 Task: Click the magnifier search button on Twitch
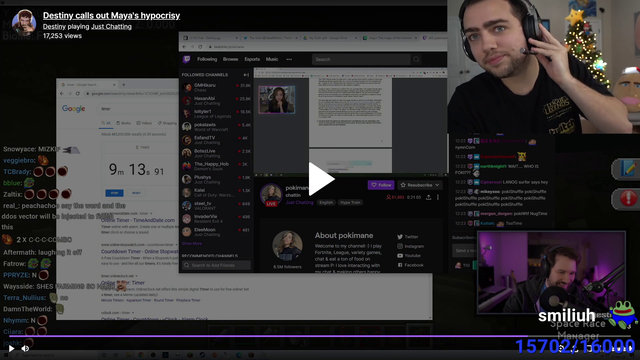coord(416,60)
